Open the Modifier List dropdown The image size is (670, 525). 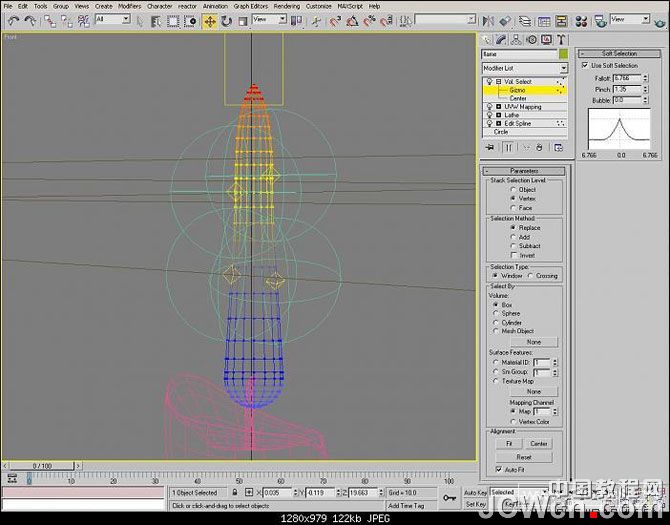click(524, 68)
